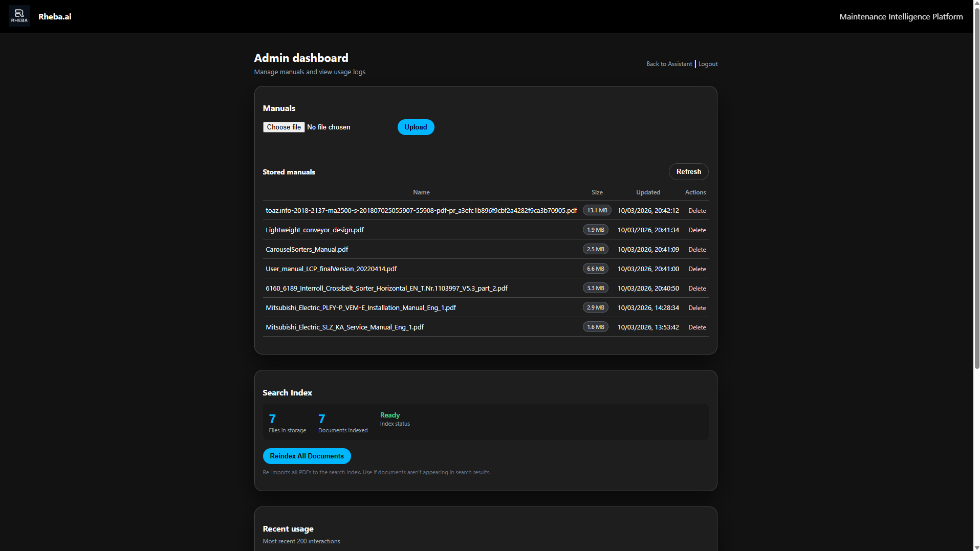Delete the toaz.info PDF manual
Image resolution: width=980 pixels, height=551 pixels.
(697, 210)
